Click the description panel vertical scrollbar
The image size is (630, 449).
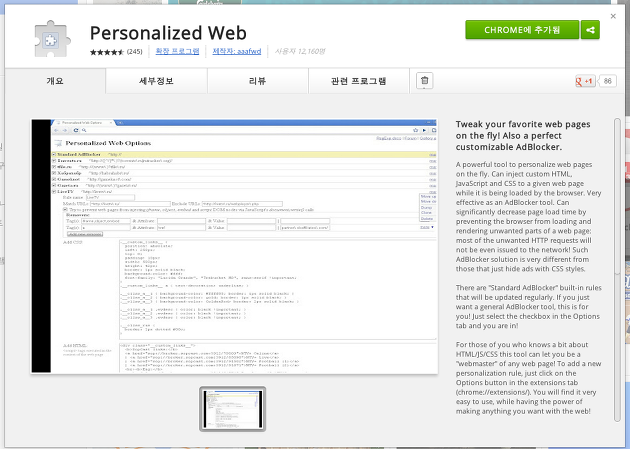tap(617, 270)
